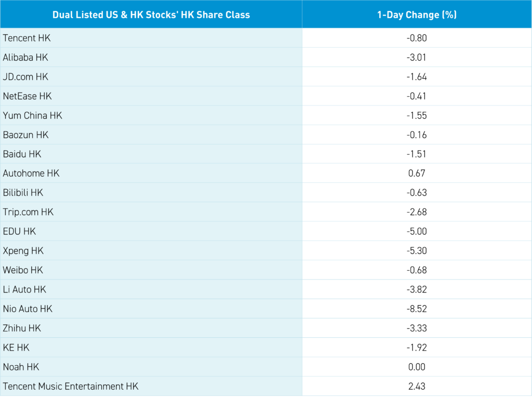Click the Baidu HK stock name
Viewport: 532px width, 398px height.
[x=22, y=154]
